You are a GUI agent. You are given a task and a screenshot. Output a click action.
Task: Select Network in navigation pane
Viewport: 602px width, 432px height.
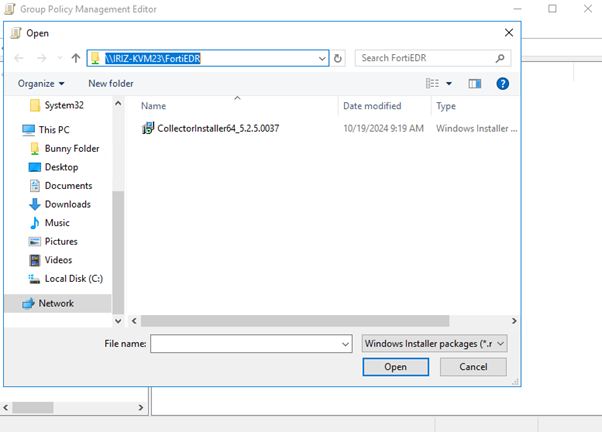(56, 303)
